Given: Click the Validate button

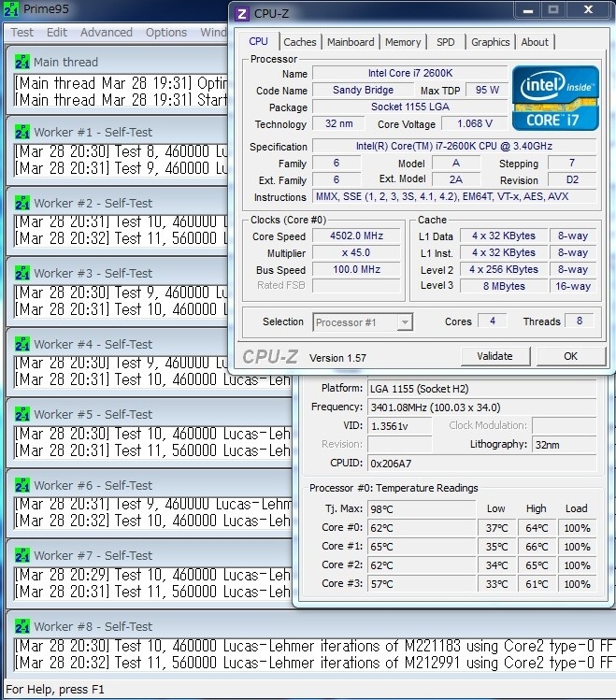Looking at the screenshot, I should tap(494, 356).
